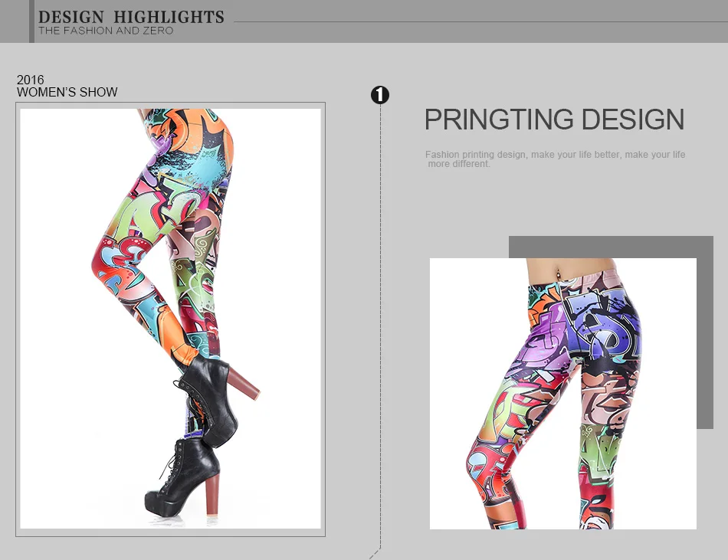Click the 2016 text label
728x560 pixels.
30,80
